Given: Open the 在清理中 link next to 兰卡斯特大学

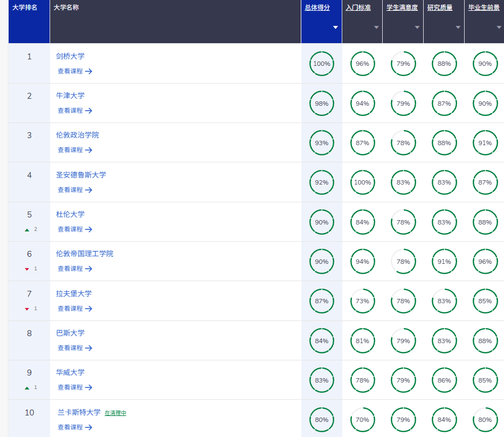Looking at the screenshot, I should click(x=115, y=413).
